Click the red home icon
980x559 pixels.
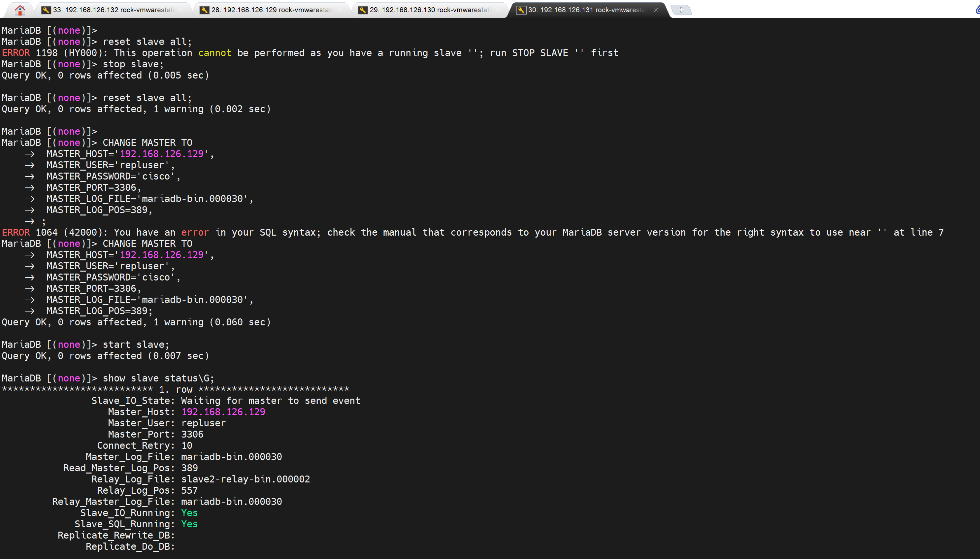(20, 10)
